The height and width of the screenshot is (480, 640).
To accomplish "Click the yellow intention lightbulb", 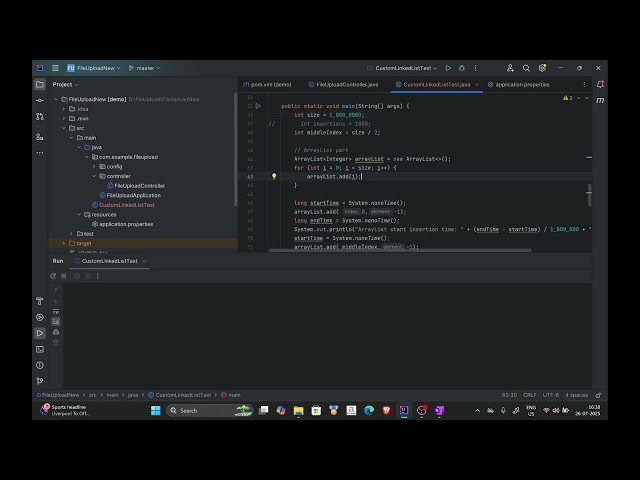I will click(x=274, y=176).
